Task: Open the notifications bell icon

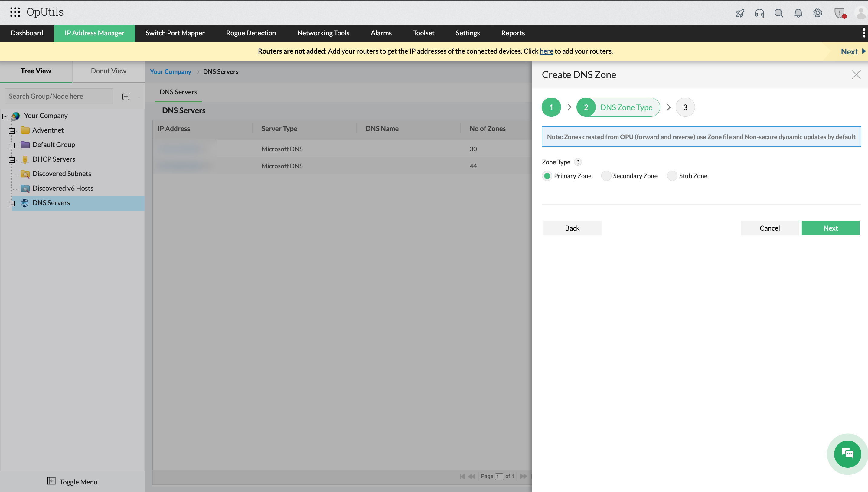Action: [x=798, y=13]
